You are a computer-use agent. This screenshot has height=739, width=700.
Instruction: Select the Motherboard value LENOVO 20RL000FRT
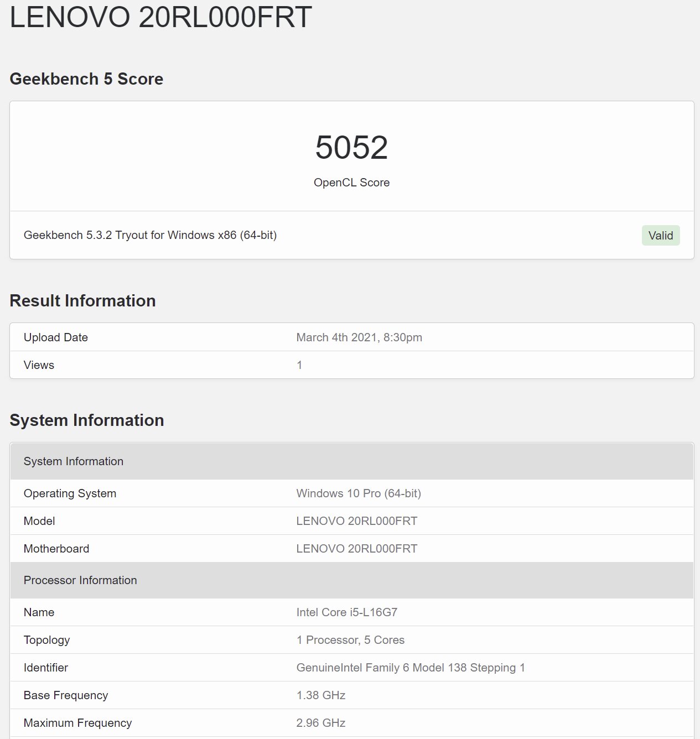click(x=357, y=549)
